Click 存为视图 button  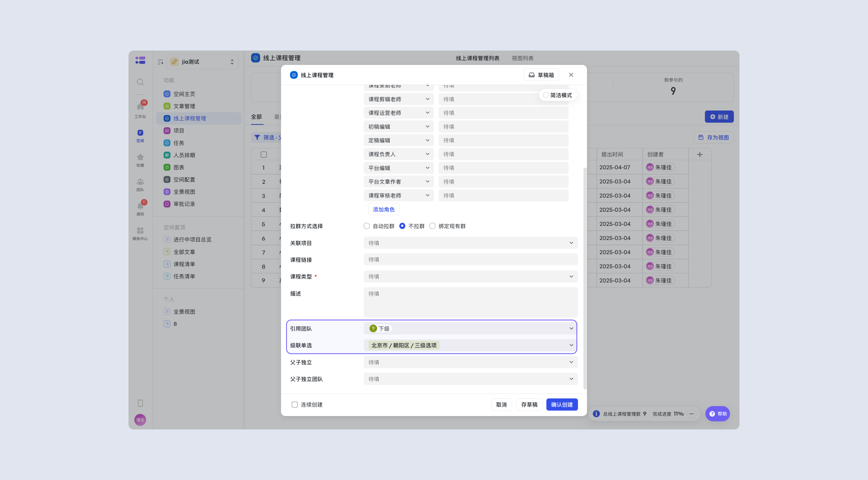(x=713, y=137)
